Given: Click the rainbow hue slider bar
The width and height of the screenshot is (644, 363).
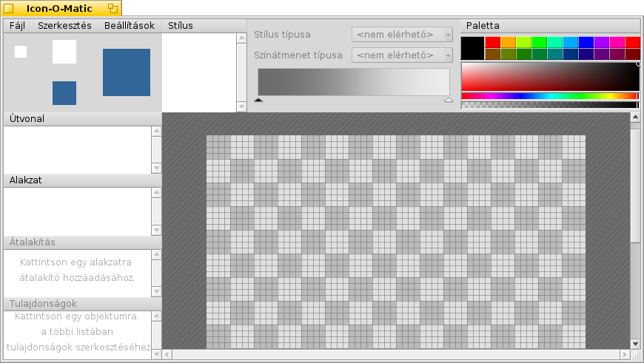Looking at the screenshot, I should coord(549,95).
